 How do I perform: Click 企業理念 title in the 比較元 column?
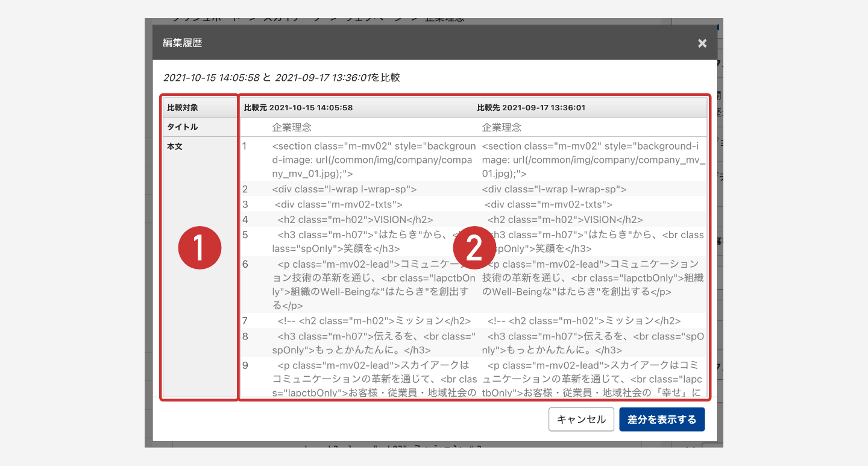(292, 128)
